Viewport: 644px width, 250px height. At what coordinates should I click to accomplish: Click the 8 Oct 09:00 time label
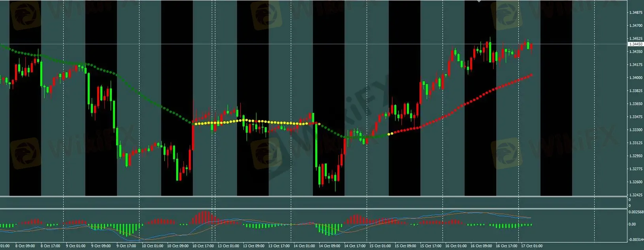(x=25, y=246)
